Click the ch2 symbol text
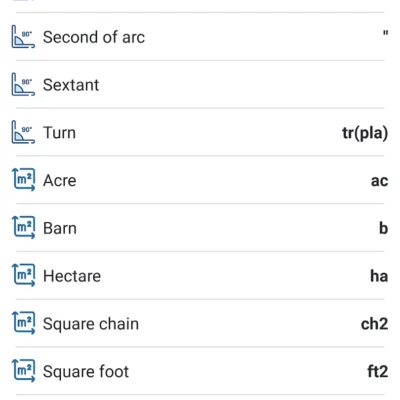The height and width of the screenshot is (400, 400). 375,324
